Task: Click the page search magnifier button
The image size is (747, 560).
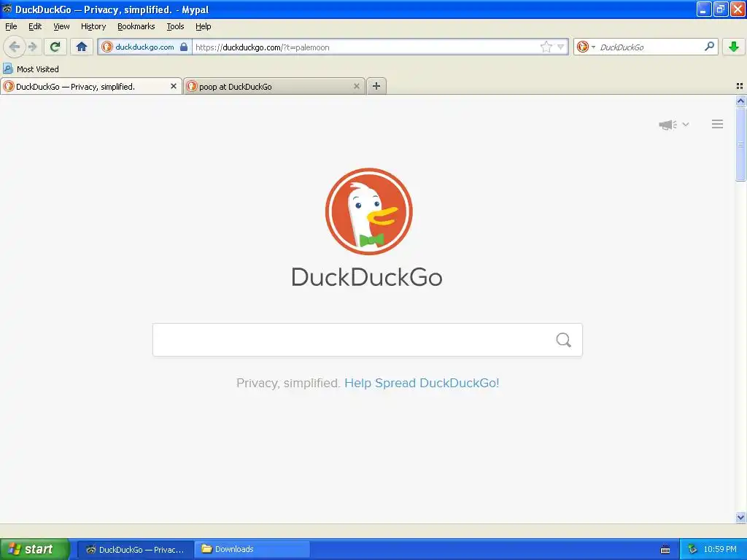Action: (x=564, y=340)
